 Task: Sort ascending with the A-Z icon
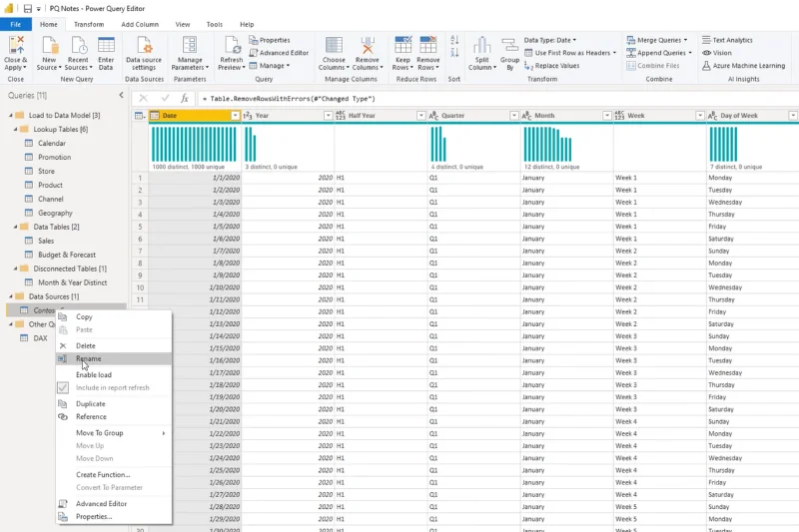(x=454, y=40)
